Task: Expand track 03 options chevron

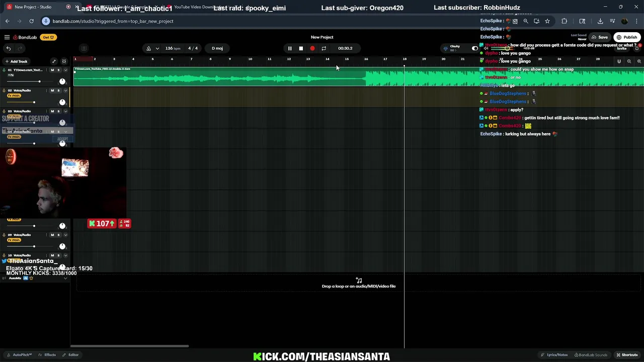Action: [x=65, y=111]
